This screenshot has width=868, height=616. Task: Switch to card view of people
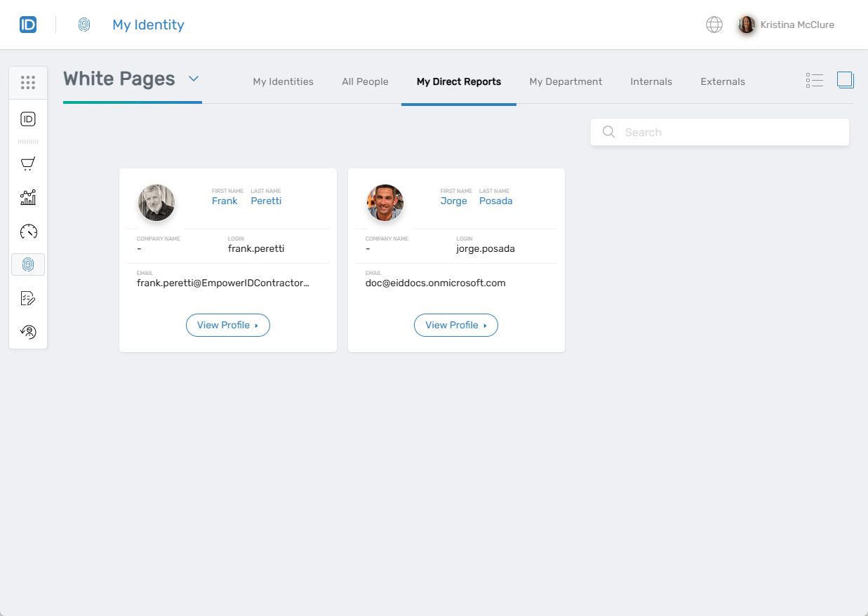tap(846, 80)
